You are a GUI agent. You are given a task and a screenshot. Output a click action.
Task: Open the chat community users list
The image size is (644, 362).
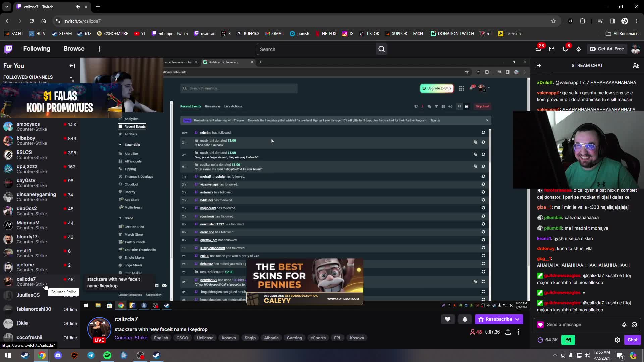pyautogui.click(x=636, y=66)
